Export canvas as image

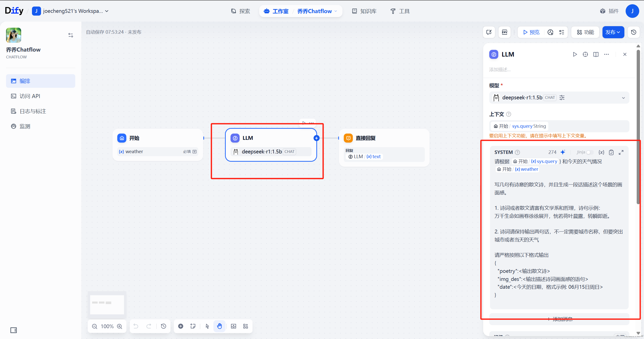point(234,326)
